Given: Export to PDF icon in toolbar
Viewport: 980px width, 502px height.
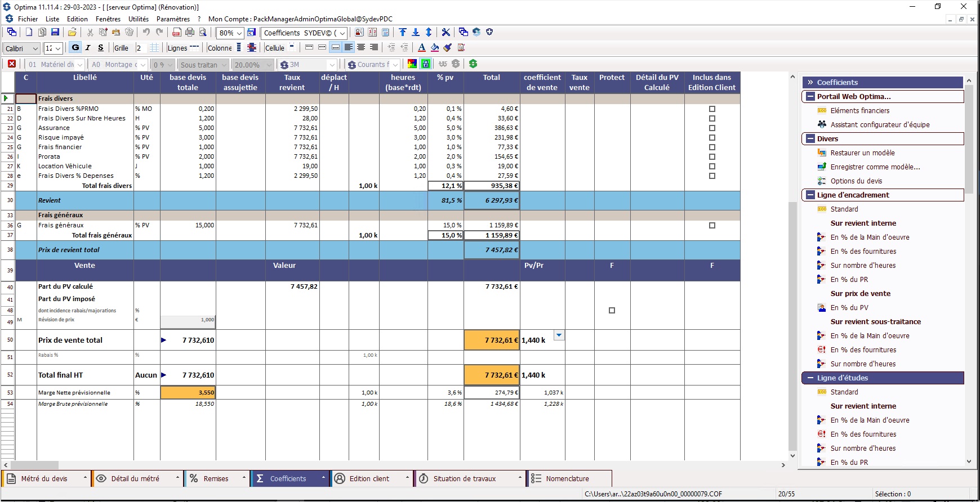Looking at the screenshot, I should pyautogui.click(x=177, y=33).
